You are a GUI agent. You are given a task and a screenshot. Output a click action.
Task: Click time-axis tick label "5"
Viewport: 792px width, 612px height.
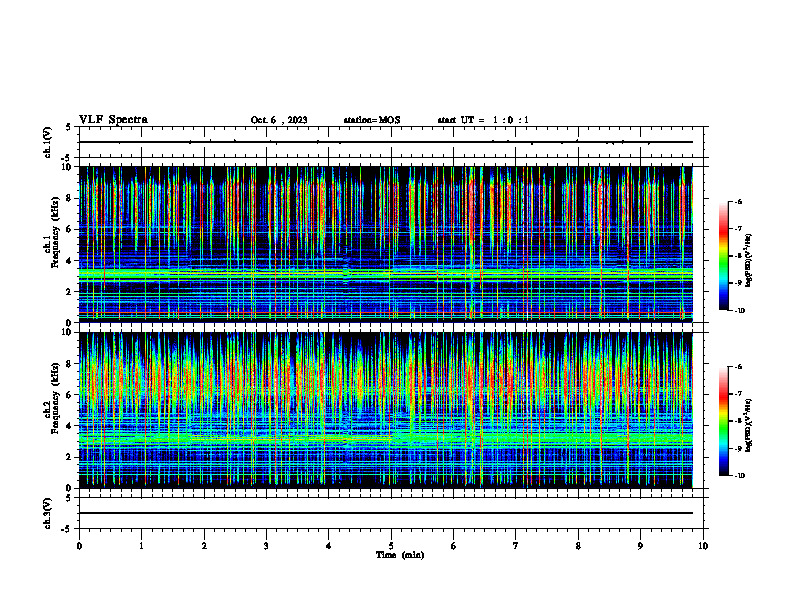[391, 546]
